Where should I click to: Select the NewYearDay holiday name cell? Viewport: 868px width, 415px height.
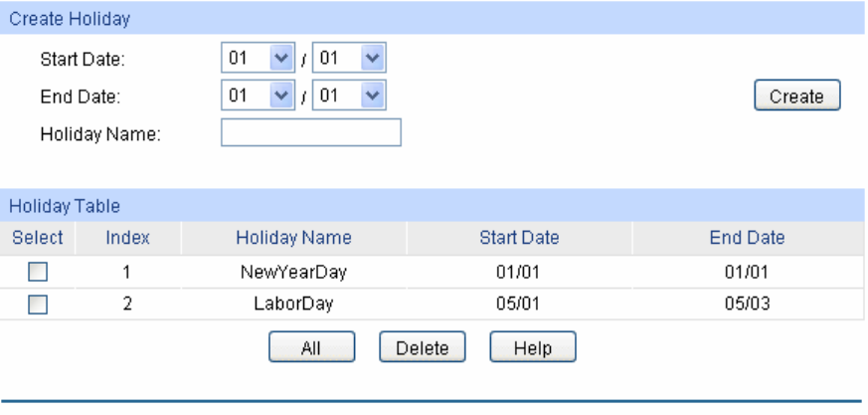[x=293, y=271]
